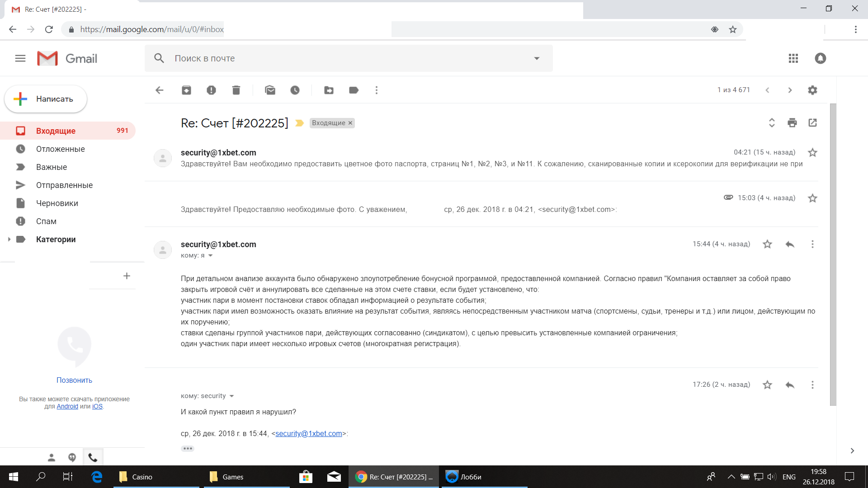Viewport: 868px width, 488px height.
Task: Switch to Hangouts phone tab
Action: click(x=93, y=457)
